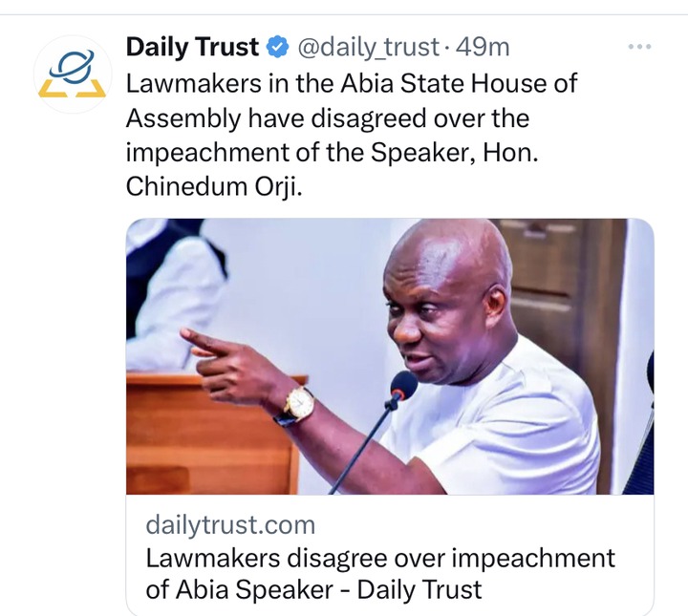Click the 'Chinedum Orji' name in tweet

coord(214,187)
